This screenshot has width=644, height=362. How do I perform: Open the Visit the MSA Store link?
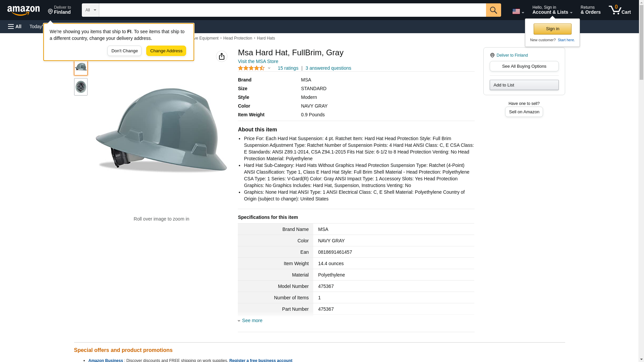258,61
